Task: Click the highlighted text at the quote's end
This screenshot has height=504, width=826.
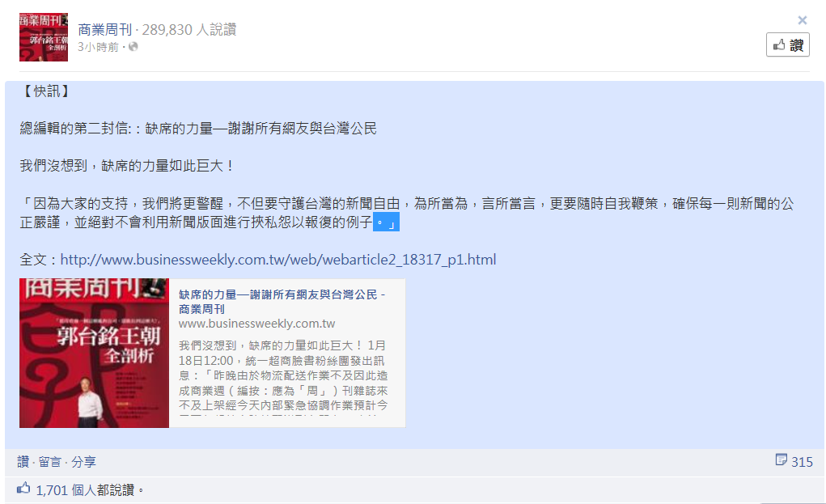Action: (x=386, y=222)
